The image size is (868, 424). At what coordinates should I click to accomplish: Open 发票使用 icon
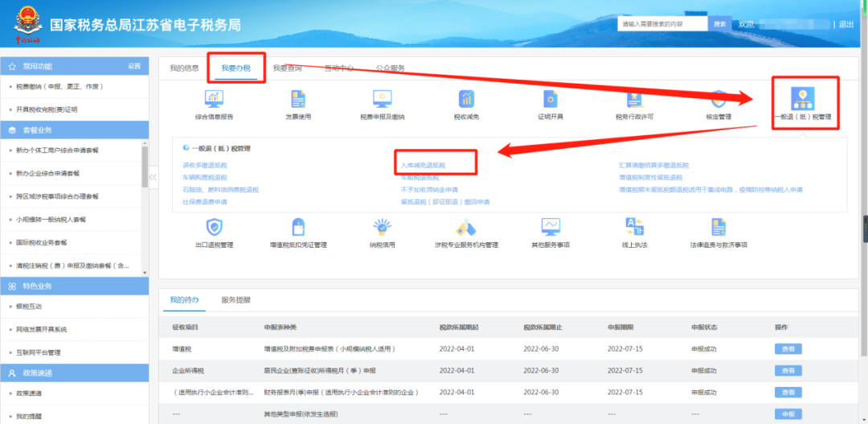298,99
